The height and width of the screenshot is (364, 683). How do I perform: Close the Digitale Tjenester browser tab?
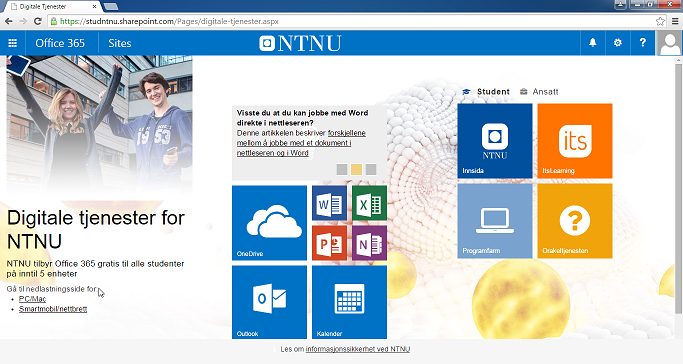pyautogui.click(x=95, y=7)
